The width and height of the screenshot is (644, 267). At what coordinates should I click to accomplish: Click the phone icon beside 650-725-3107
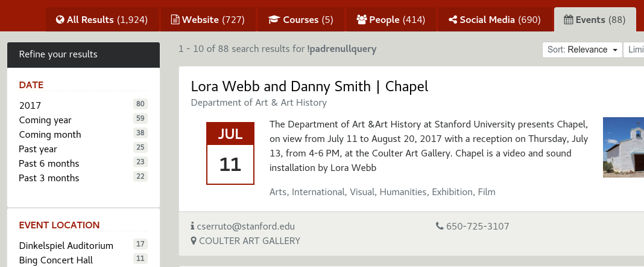click(x=440, y=226)
